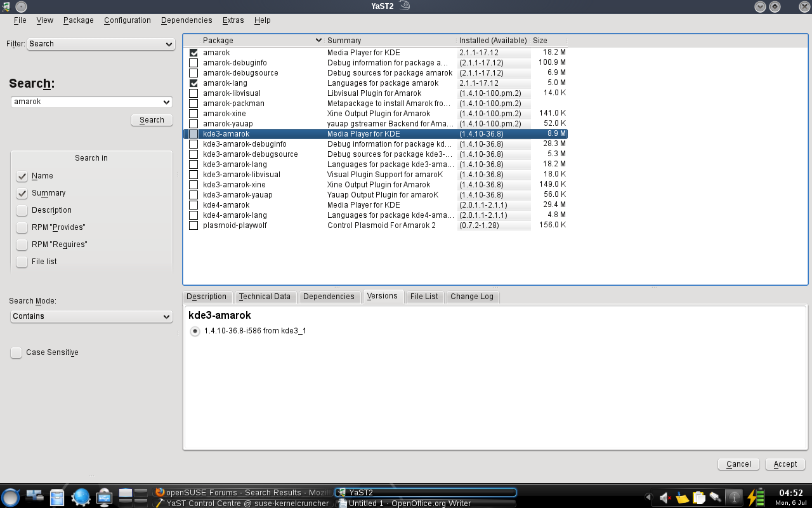This screenshot has height=508, width=812.
Task: Switch to Untitled 1 OpenOffice.org Writer task
Action: 427,503
